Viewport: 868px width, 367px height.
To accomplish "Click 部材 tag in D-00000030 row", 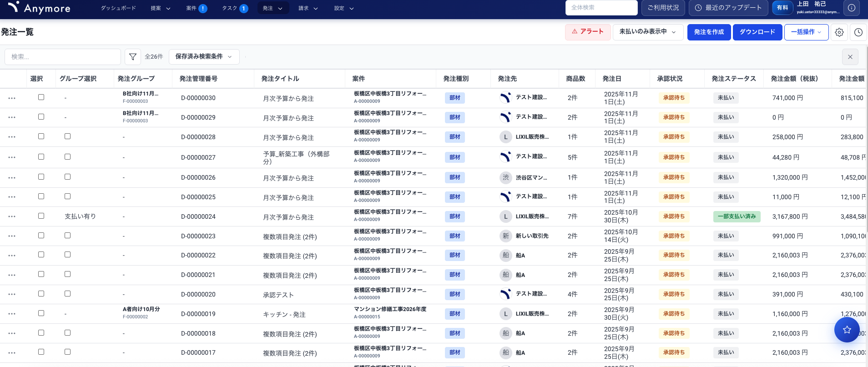I will coord(454,97).
